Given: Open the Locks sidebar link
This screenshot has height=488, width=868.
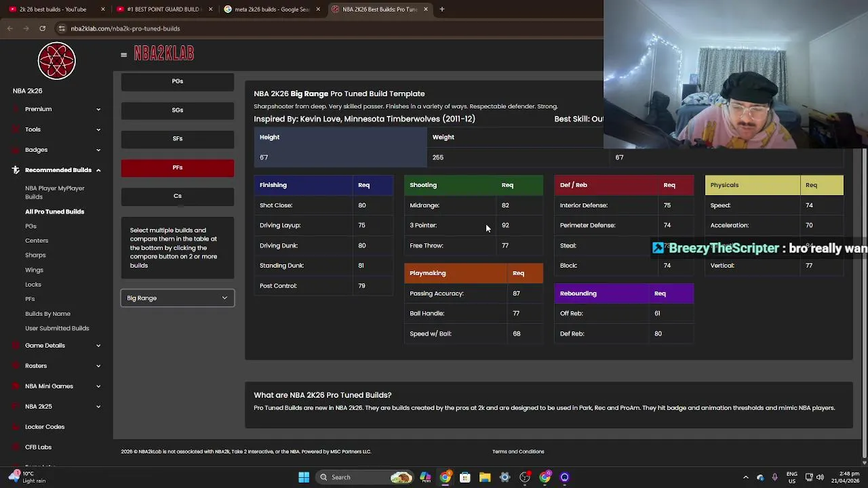Looking at the screenshot, I should tap(33, 285).
